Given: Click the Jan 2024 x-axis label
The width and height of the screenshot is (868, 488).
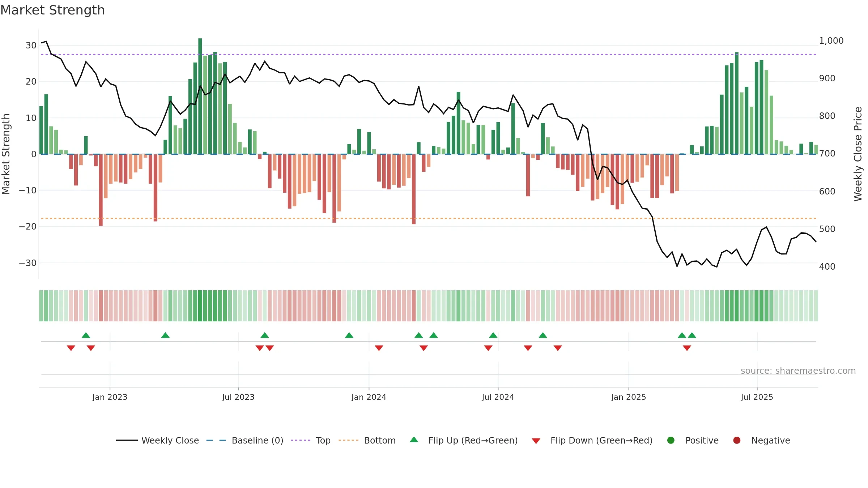Looking at the screenshot, I should tap(369, 397).
